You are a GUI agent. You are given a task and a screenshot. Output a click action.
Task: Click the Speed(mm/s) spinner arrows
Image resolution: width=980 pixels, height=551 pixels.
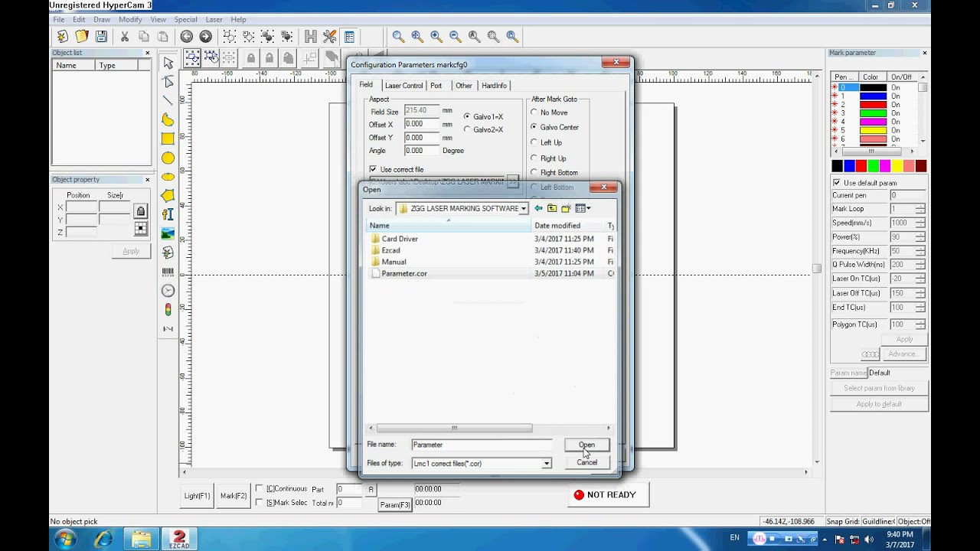pyautogui.click(x=920, y=223)
